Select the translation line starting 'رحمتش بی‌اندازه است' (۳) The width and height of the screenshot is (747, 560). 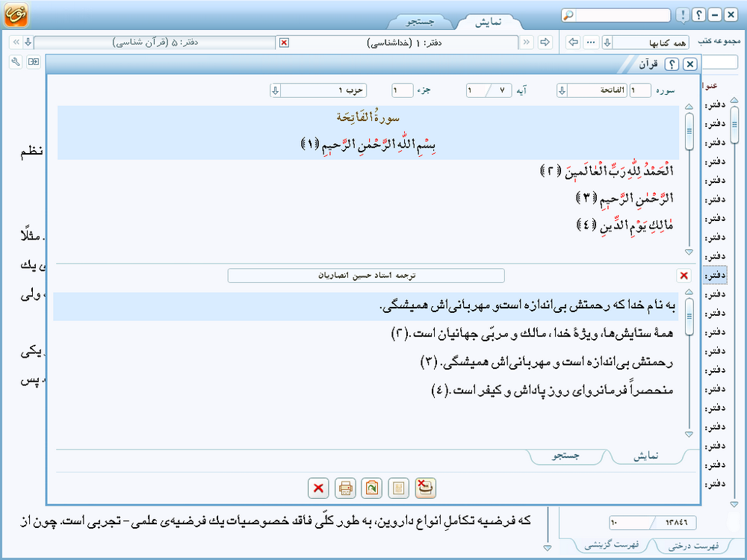(x=547, y=362)
